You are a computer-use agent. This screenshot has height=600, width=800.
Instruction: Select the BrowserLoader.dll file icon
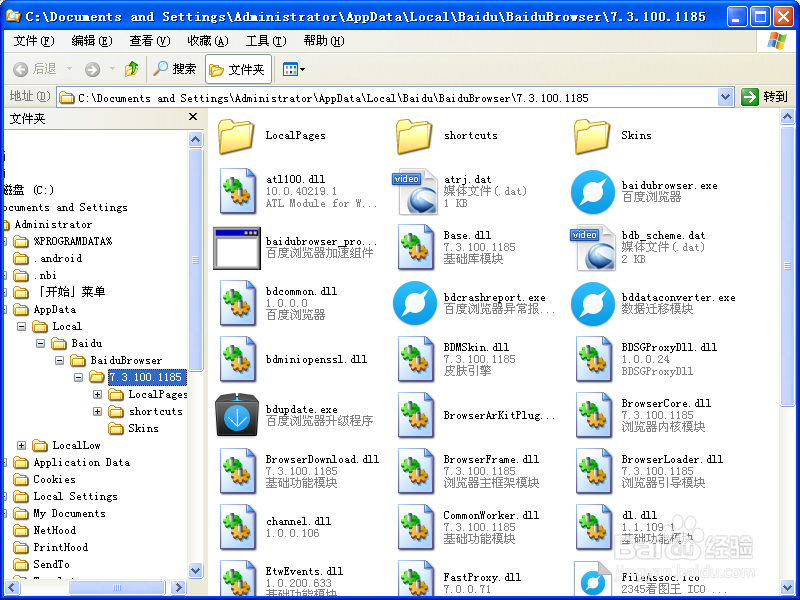593,471
